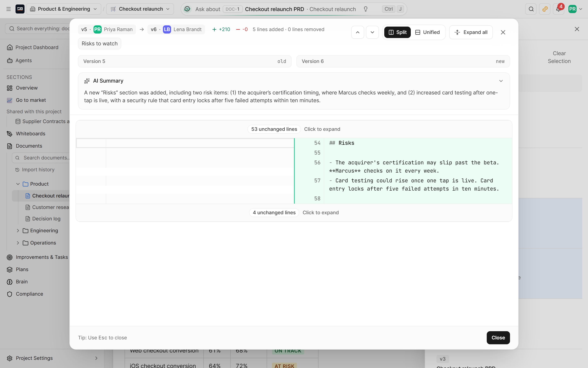Open the notifications bell

click(x=558, y=9)
